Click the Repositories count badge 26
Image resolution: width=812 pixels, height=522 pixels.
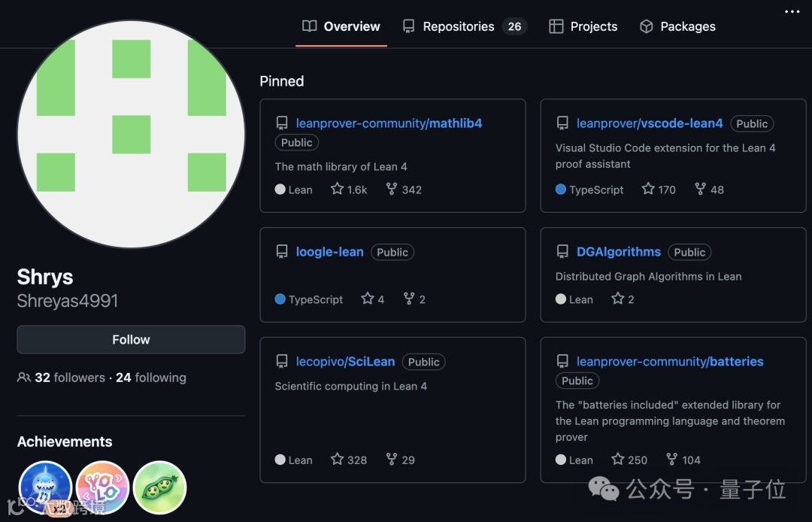(514, 26)
